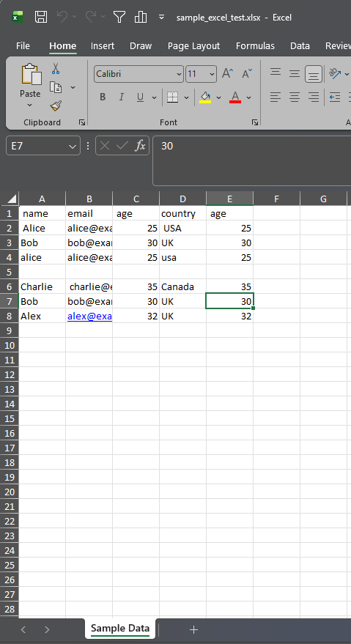Image resolution: width=351 pixels, height=644 pixels.
Task: Click the Save icon in the title bar
Action: tap(41, 17)
